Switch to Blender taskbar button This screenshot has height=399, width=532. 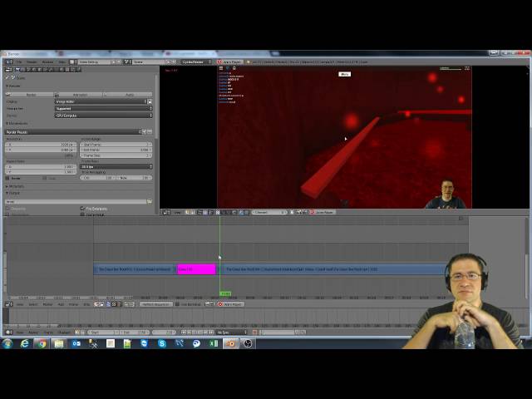coord(231,343)
